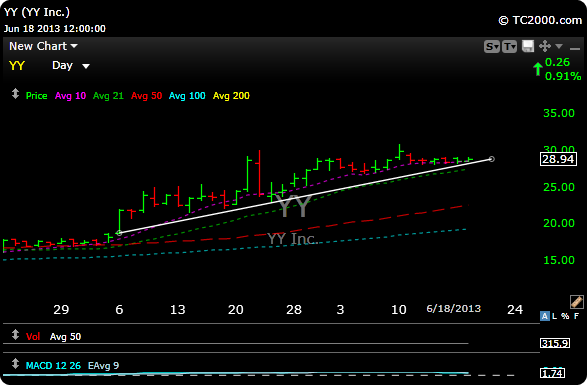The width and height of the screenshot is (587, 385).
Task: Click the YY (YY Inc.) title text
Action: pyautogui.click(x=37, y=12)
